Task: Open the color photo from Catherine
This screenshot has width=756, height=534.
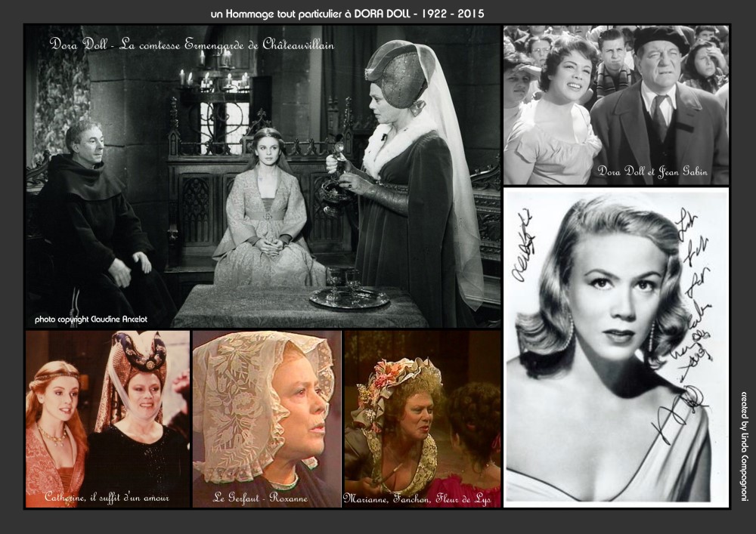Action: 107,419
